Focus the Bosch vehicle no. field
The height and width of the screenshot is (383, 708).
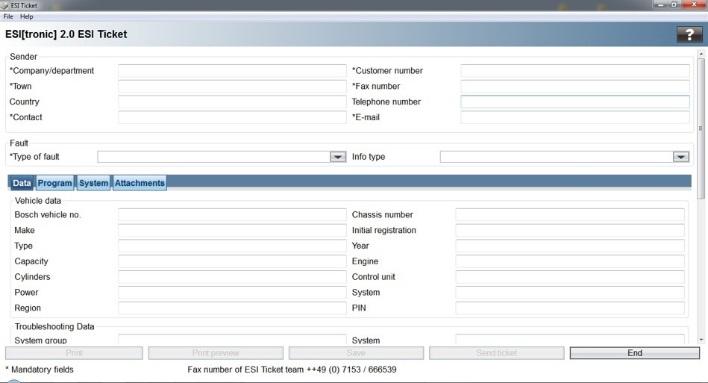232,215
